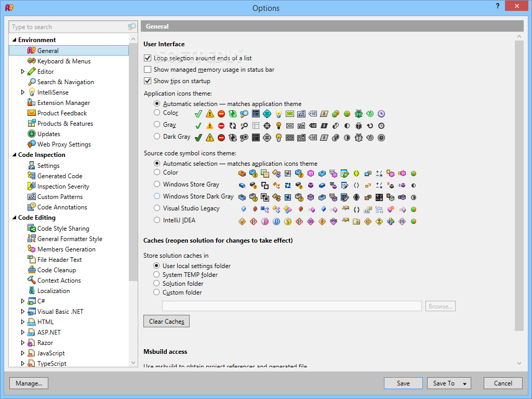532x399 pixels.
Task: Expand the IntelliSense tree node
Action: tap(23, 92)
